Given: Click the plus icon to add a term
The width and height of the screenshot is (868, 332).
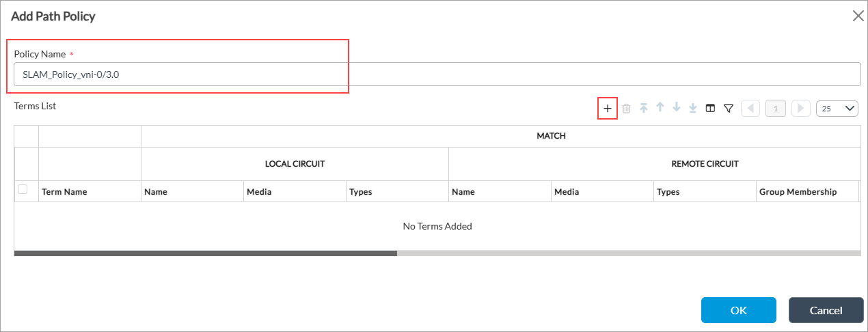Looking at the screenshot, I should [608, 109].
